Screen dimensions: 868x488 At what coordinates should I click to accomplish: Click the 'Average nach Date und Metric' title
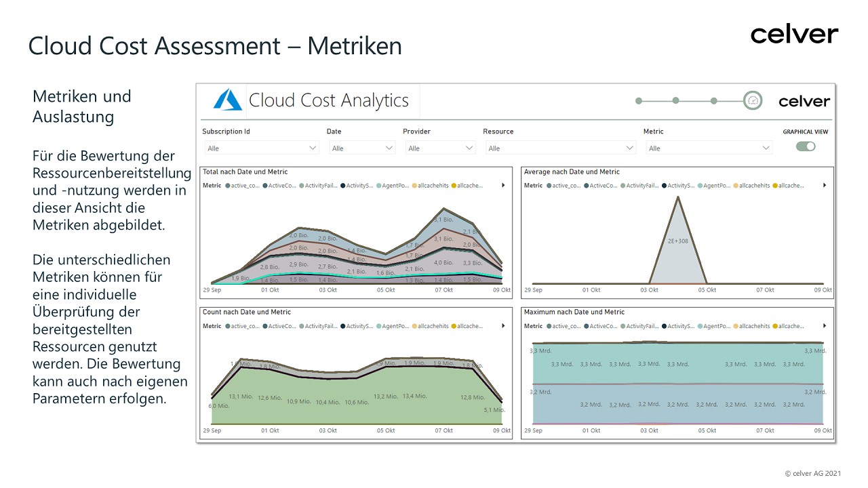[572, 172]
